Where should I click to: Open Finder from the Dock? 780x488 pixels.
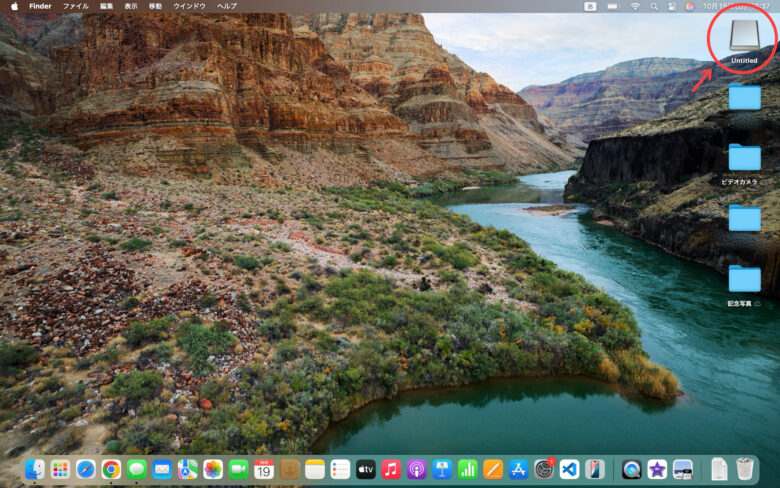(x=35, y=469)
